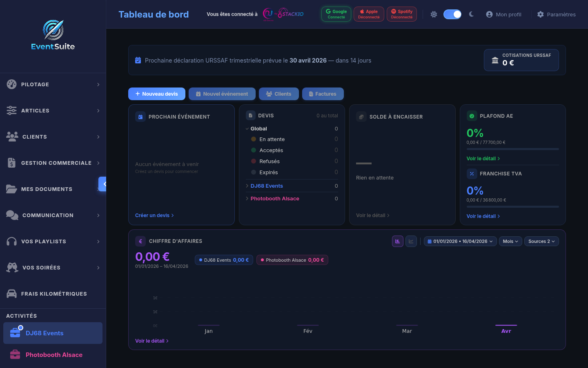Expand the Photobooth Alsace devis row
This screenshot has width=588, height=368.
click(247, 199)
